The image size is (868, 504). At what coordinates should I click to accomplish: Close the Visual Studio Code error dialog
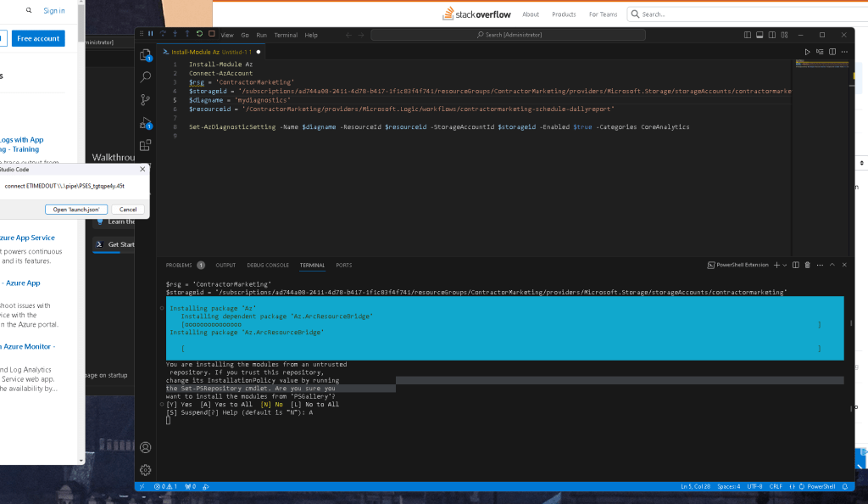(142, 169)
